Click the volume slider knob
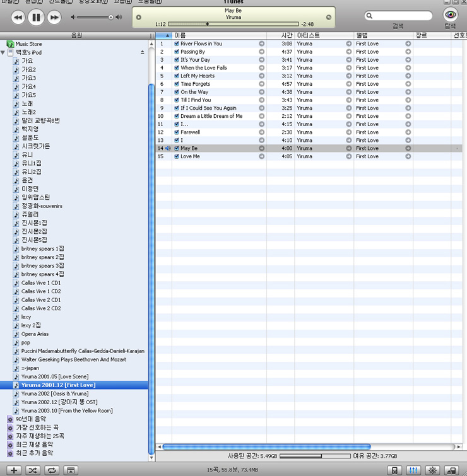Image resolution: width=467 pixels, height=476 pixels. coord(111,17)
